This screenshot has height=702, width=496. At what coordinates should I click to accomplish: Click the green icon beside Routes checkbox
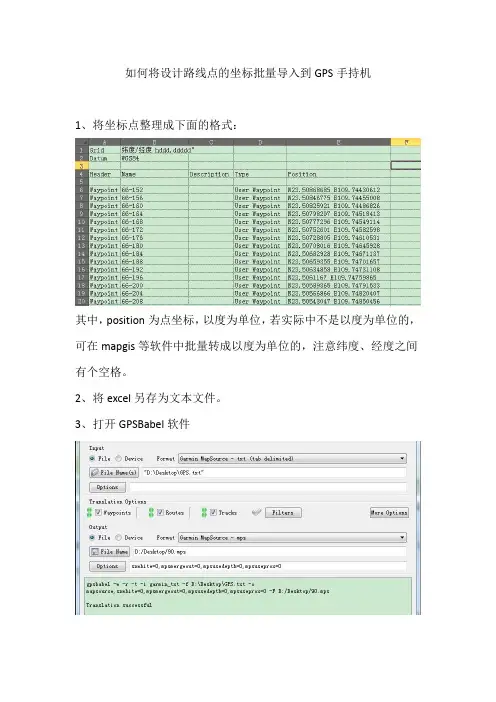(x=151, y=513)
